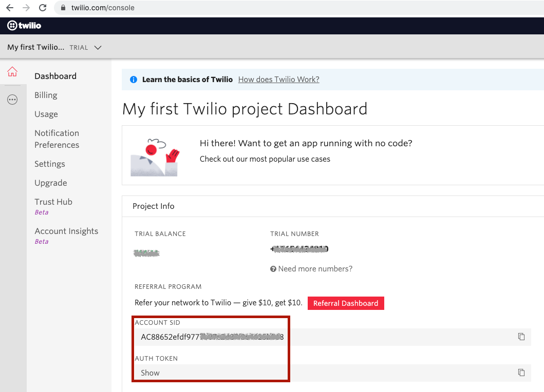Click Check out our most popular use cases
This screenshot has width=544, height=392.
tap(265, 159)
